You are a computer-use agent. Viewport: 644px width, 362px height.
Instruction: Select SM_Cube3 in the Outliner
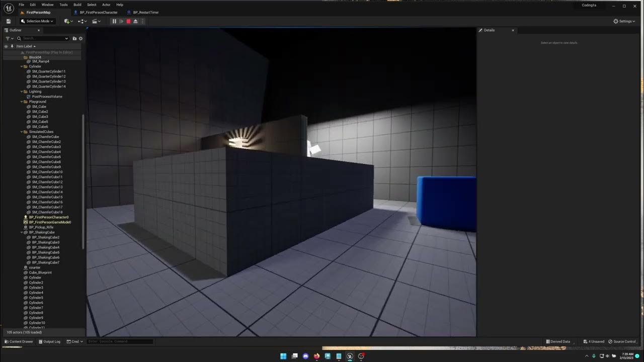coord(40,117)
